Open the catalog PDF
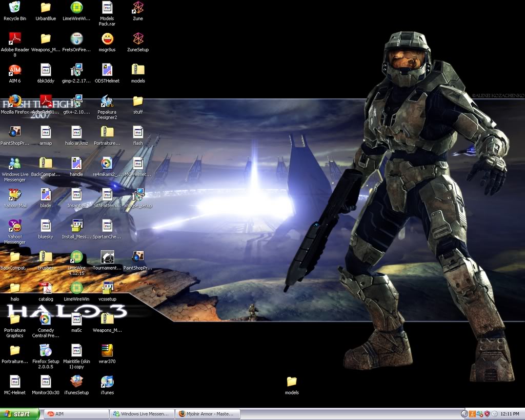 click(x=46, y=288)
